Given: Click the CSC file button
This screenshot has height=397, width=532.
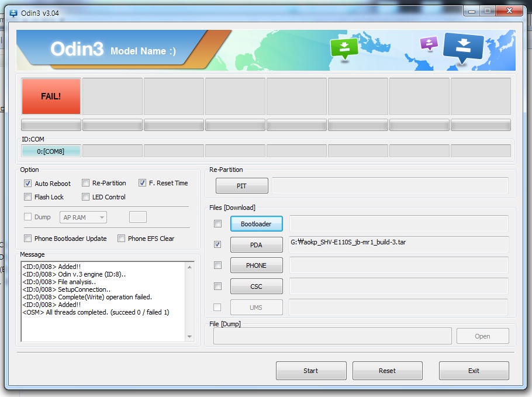Looking at the screenshot, I should pos(256,286).
